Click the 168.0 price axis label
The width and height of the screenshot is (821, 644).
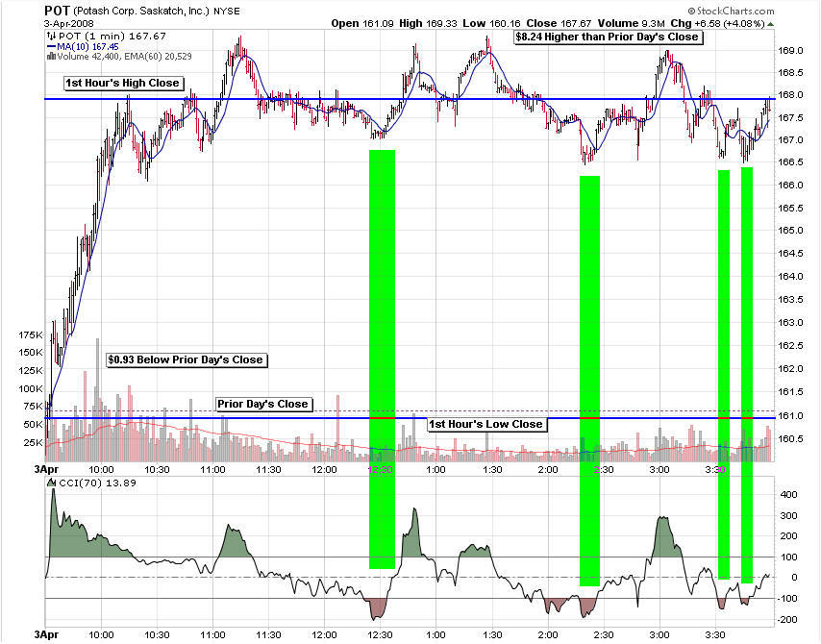(790, 95)
